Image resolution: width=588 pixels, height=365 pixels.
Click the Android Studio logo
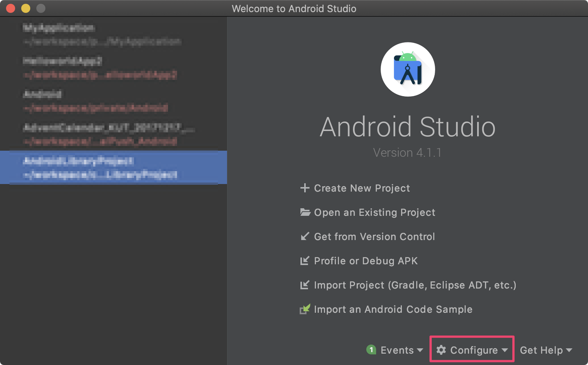click(x=408, y=69)
